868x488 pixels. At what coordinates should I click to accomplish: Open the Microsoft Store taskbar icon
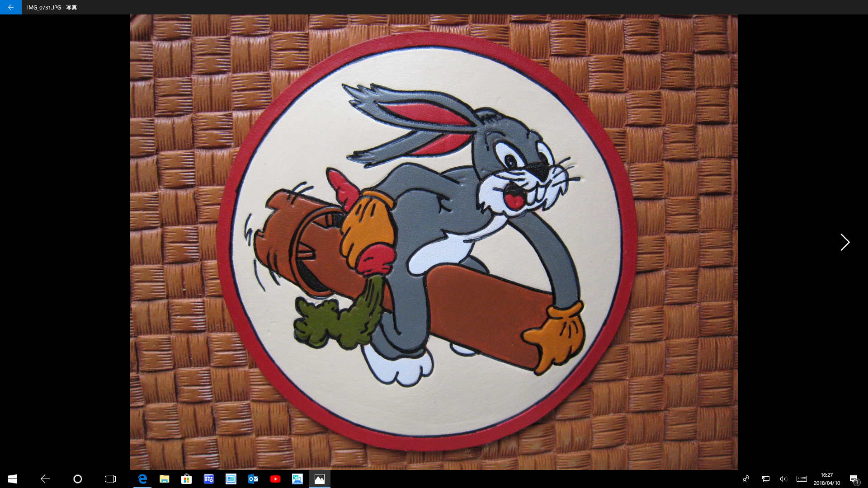(186, 479)
